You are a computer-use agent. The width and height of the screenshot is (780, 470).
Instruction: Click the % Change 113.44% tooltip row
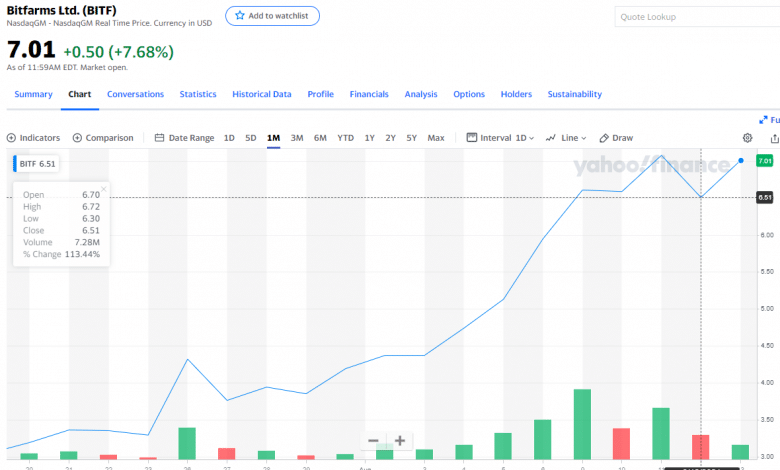61,254
